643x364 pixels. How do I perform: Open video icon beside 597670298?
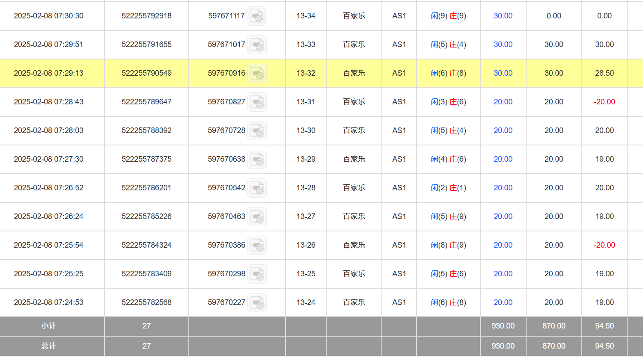[257, 274]
